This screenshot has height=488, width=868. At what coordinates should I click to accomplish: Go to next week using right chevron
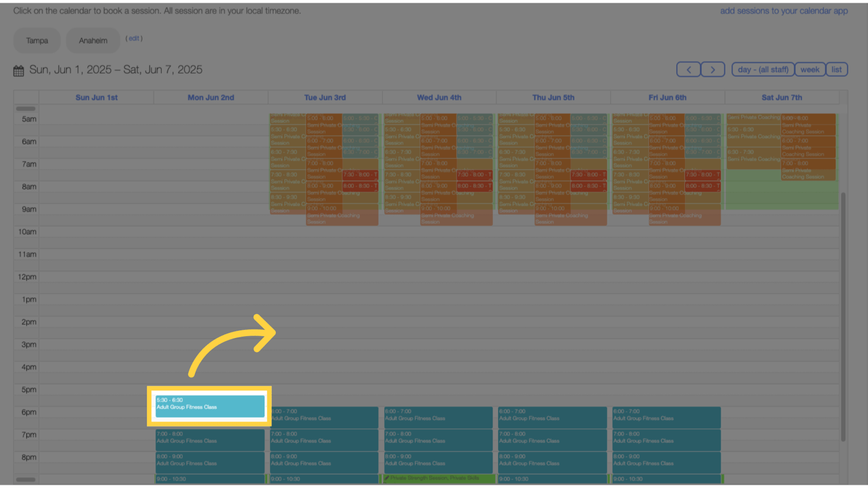click(712, 69)
